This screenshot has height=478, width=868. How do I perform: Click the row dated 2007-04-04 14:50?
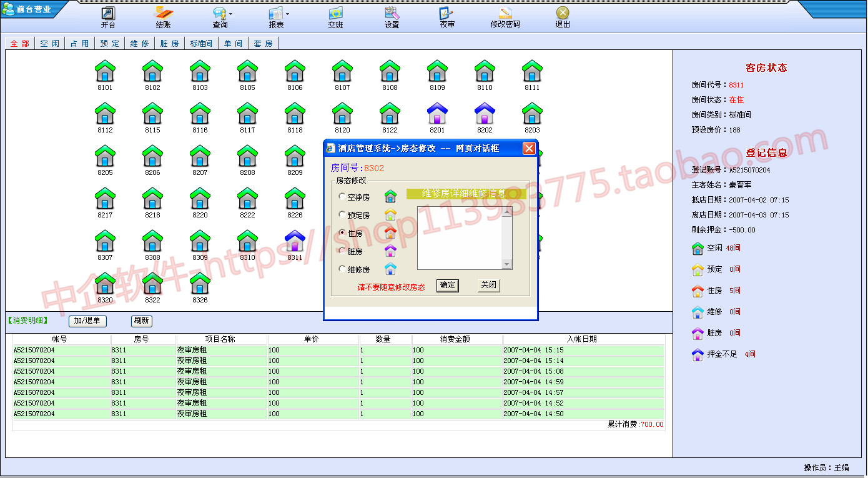click(x=338, y=414)
